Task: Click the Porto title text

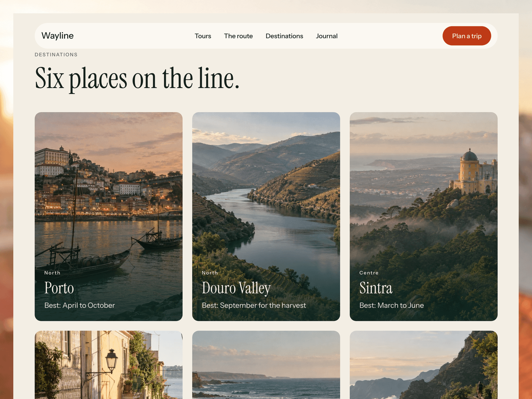Action: [59, 288]
